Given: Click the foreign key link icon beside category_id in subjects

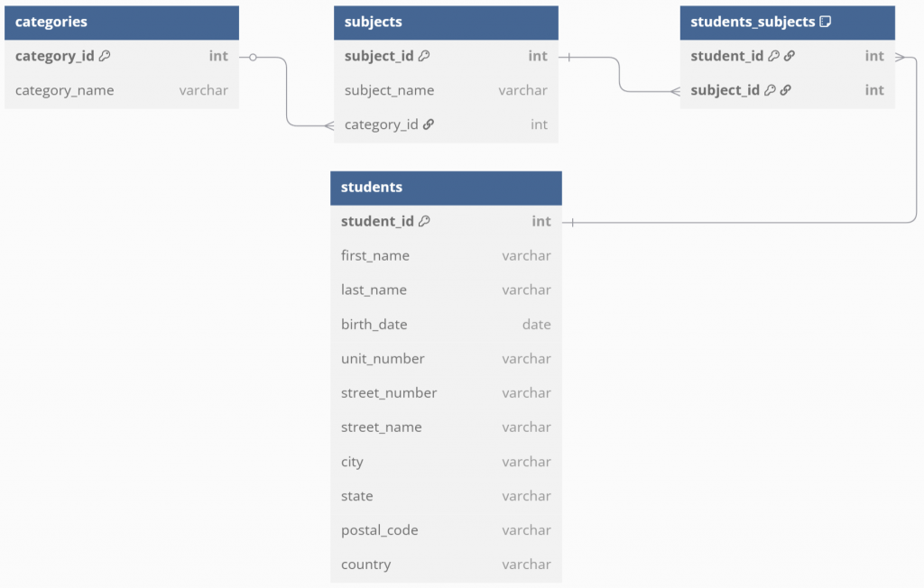Looking at the screenshot, I should tap(429, 124).
